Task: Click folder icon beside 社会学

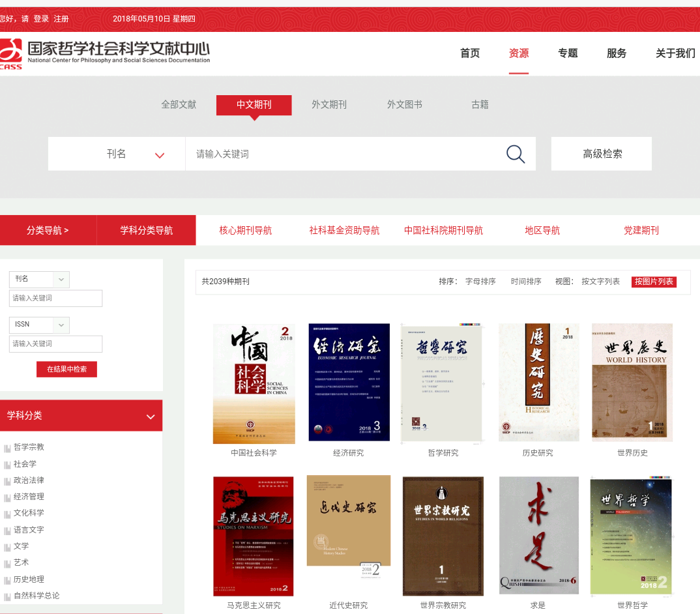Action: coord(7,465)
